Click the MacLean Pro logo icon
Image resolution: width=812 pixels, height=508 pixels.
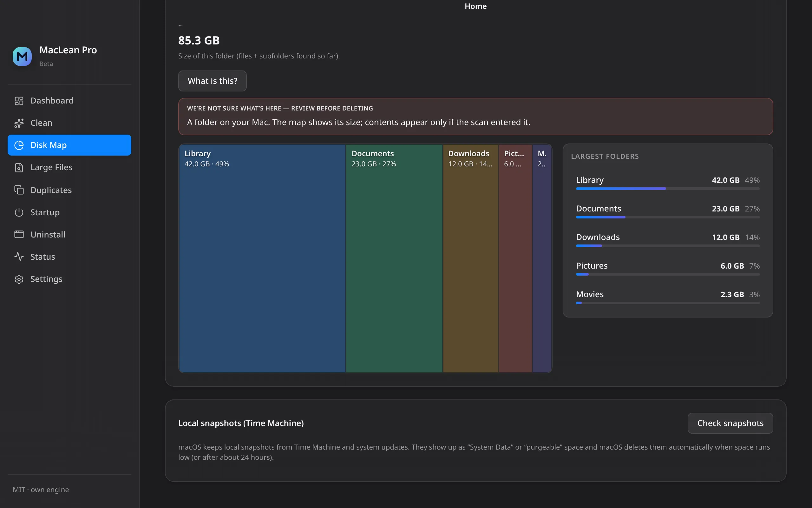22,57
